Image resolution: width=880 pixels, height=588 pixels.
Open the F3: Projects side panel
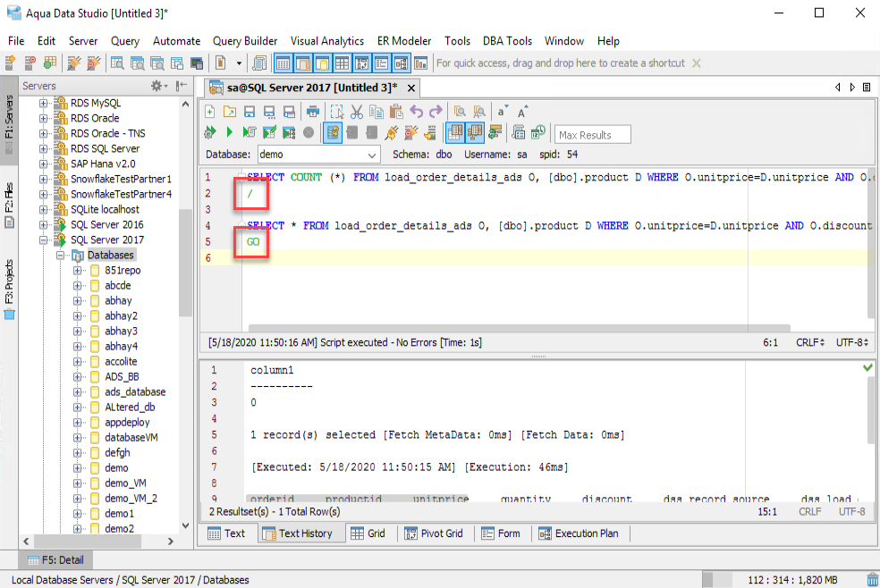coord(9,289)
